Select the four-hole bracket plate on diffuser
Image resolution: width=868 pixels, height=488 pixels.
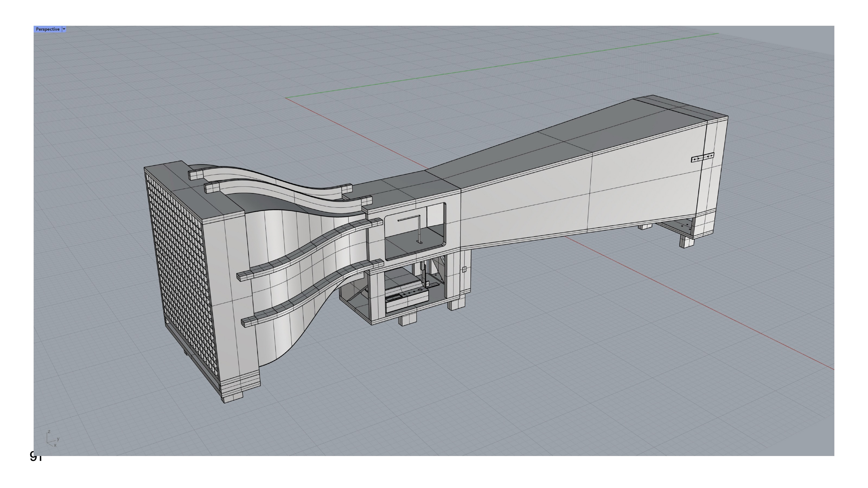pyautogui.click(x=702, y=157)
